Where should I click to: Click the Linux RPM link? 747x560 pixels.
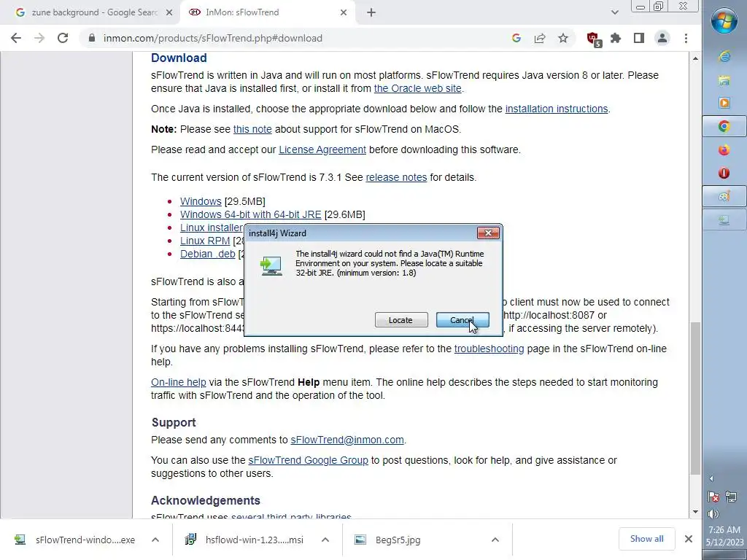[x=205, y=241]
